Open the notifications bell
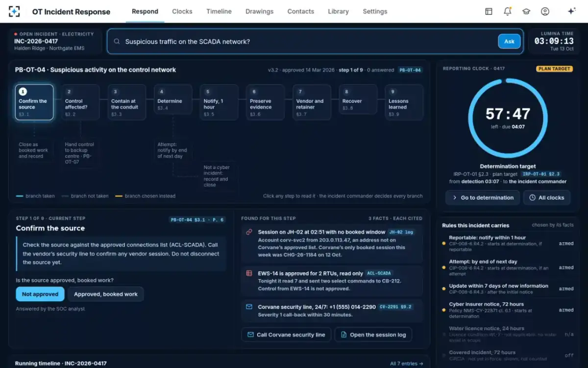This screenshot has width=588, height=368. tap(508, 11)
